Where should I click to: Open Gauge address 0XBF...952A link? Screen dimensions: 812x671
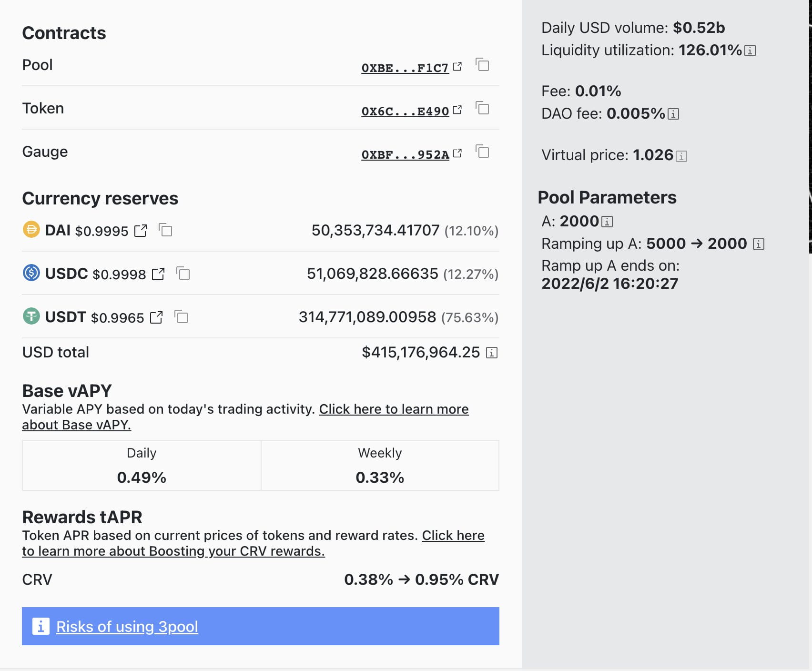[405, 154]
